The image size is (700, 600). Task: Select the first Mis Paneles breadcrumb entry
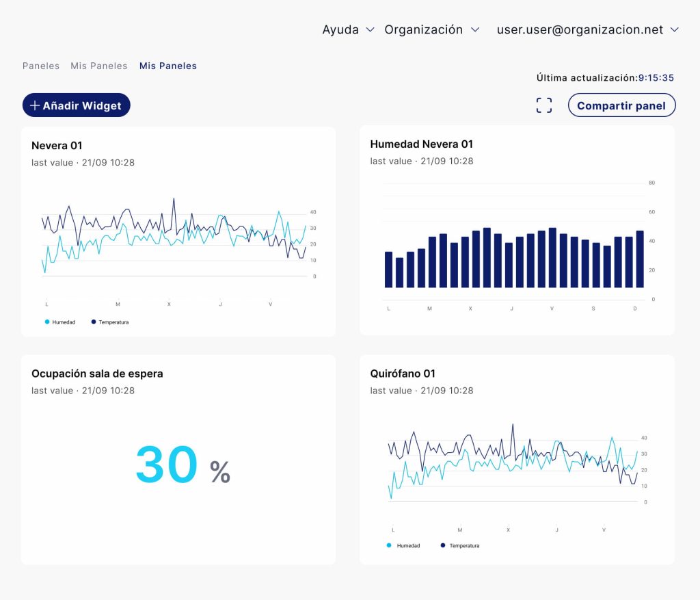pyautogui.click(x=98, y=66)
